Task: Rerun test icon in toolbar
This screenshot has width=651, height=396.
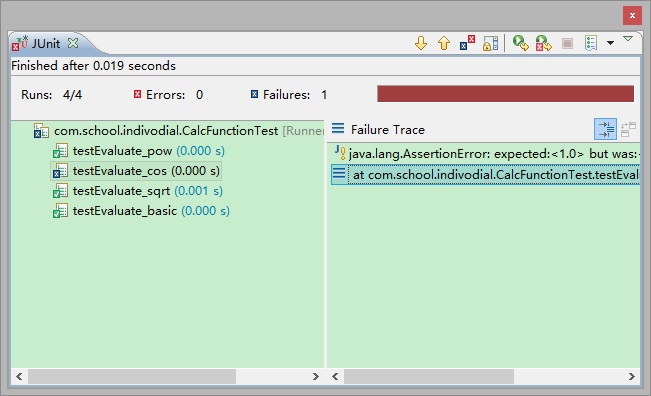Action: click(x=520, y=43)
